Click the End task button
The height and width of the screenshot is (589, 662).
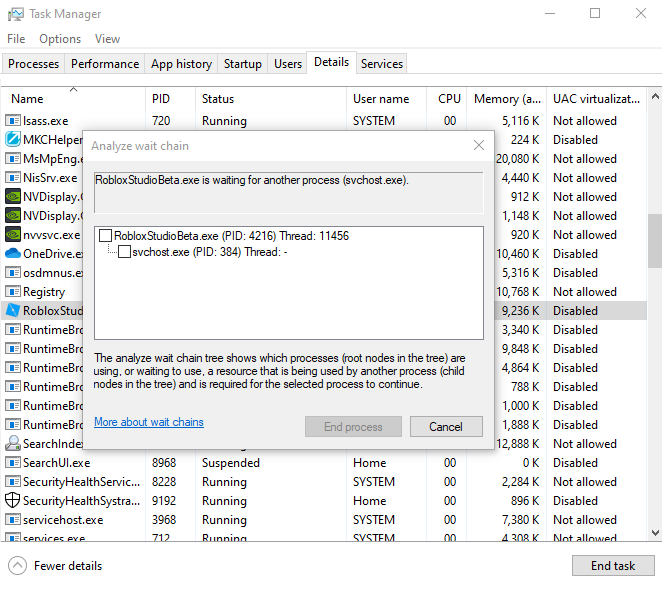(x=613, y=566)
